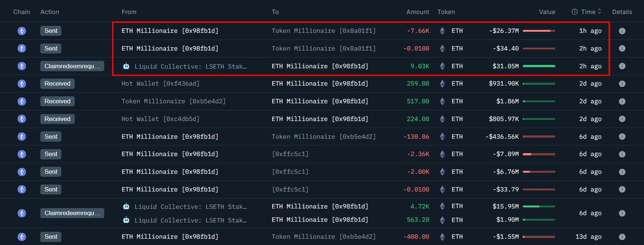Click the robot icon beside the 563.20 ETH transfer
Image resolution: width=644 pixels, height=245 pixels.
[126, 220]
